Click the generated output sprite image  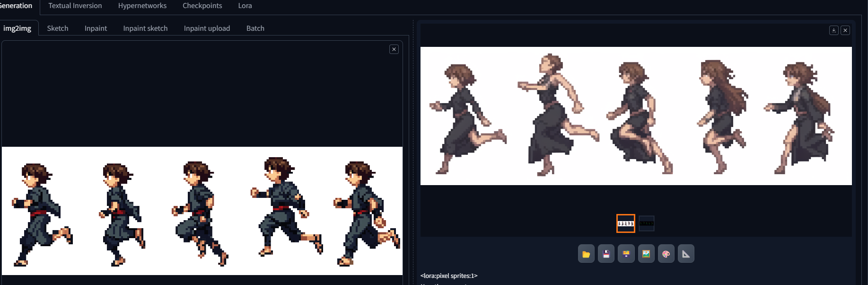(636, 116)
